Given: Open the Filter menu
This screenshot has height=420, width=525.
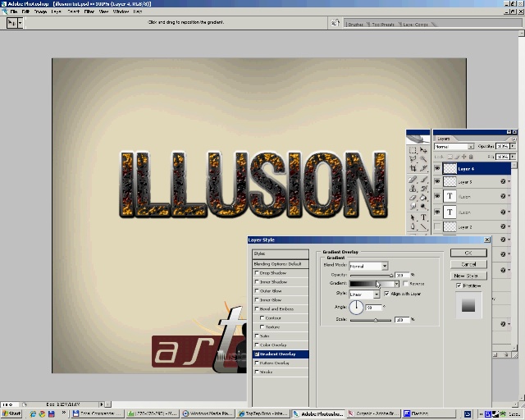Looking at the screenshot, I should tap(89, 11).
